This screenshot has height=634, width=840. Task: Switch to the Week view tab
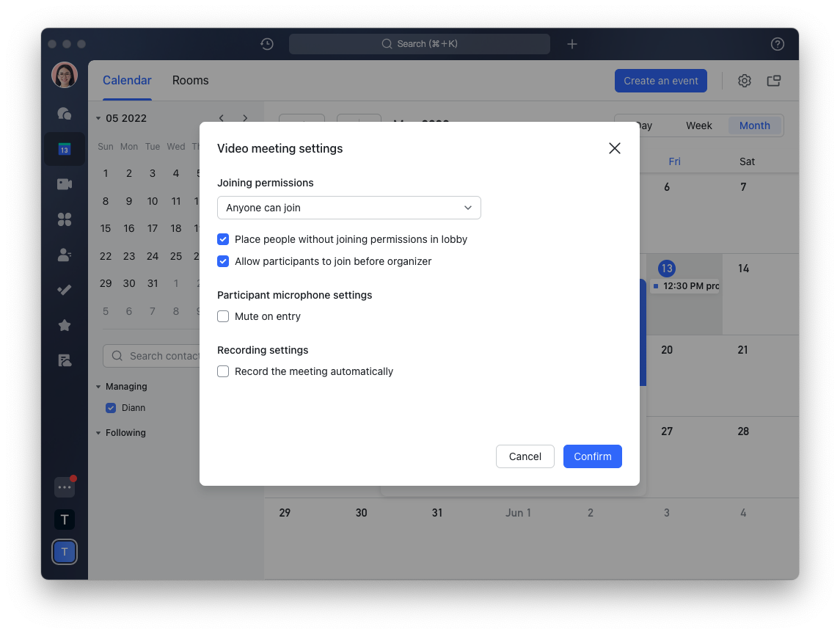point(698,125)
